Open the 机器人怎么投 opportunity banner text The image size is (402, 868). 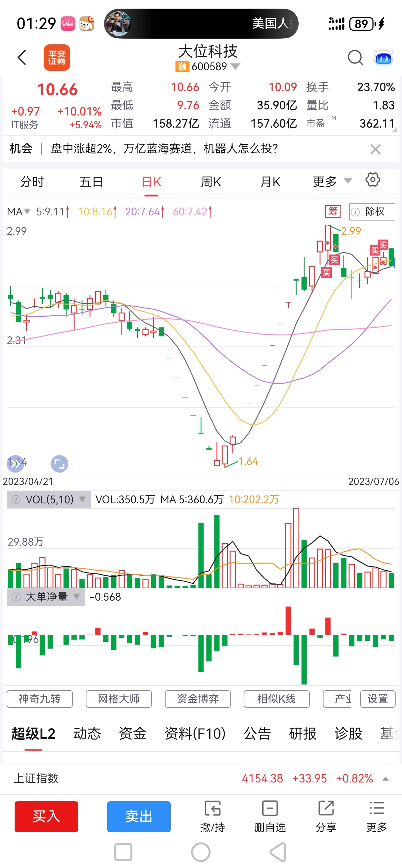click(x=164, y=149)
